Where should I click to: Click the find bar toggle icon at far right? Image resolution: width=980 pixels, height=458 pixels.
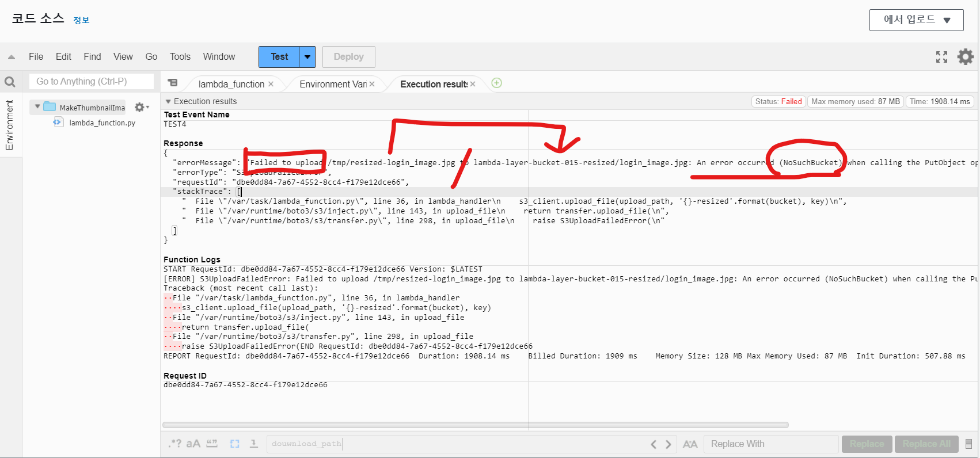[x=968, y=444]
